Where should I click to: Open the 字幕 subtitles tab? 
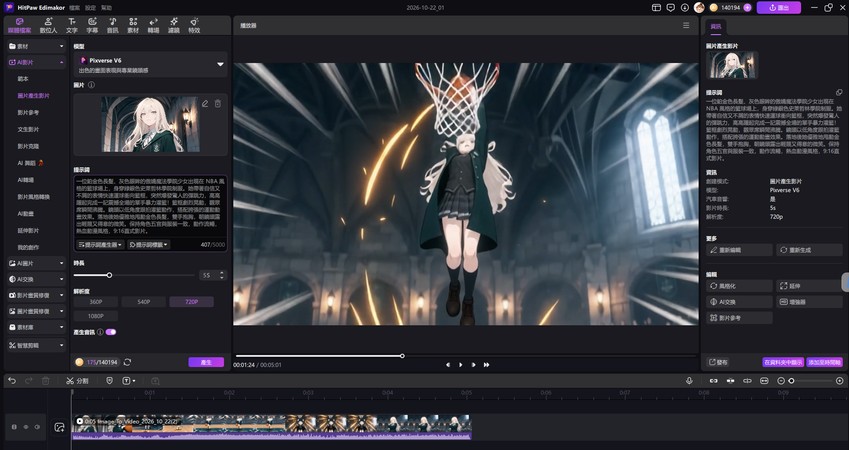pos(92,25)
